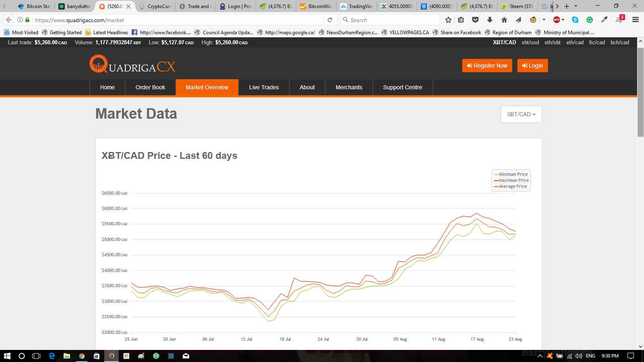Click the QuadrigaCX logo
This screenshot has width=644, height=362.
coord(132,64)
